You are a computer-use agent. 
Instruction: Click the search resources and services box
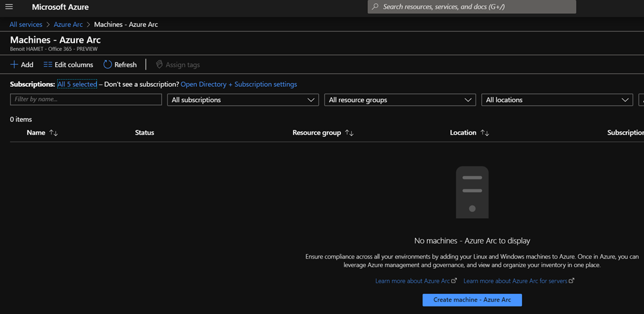pyautogui.click(x=472, y=7)
